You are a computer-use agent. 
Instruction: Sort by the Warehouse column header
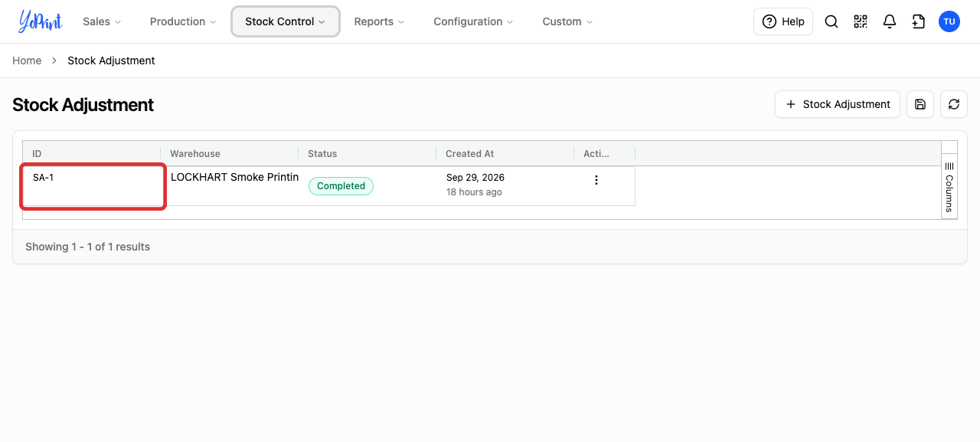[229, 153]
